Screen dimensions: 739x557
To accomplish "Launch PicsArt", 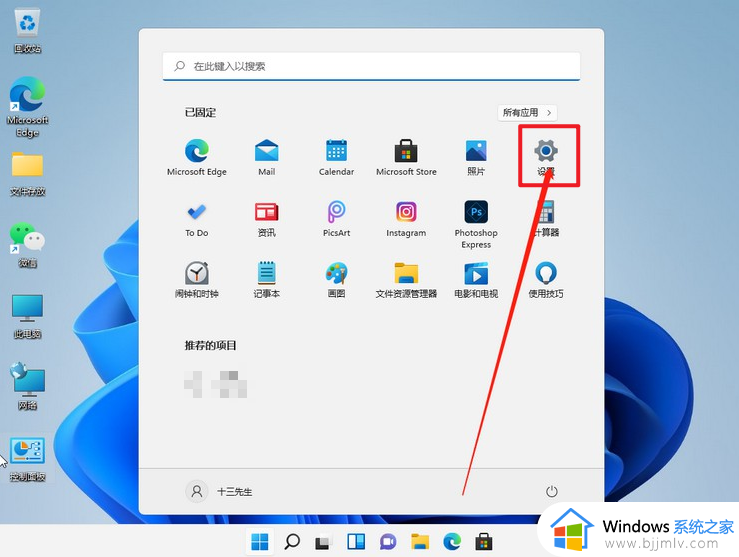I will pos(336,219).
